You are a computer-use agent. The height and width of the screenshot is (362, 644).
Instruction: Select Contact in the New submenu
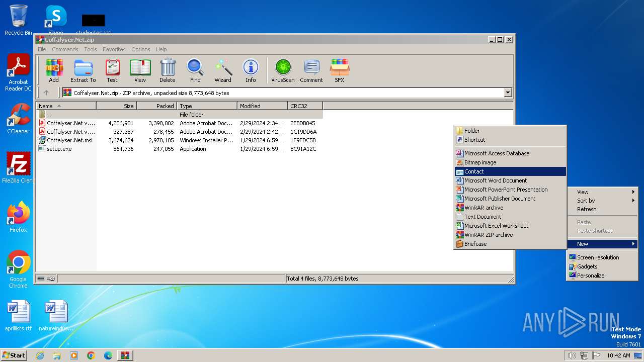(x=510, y=171)
